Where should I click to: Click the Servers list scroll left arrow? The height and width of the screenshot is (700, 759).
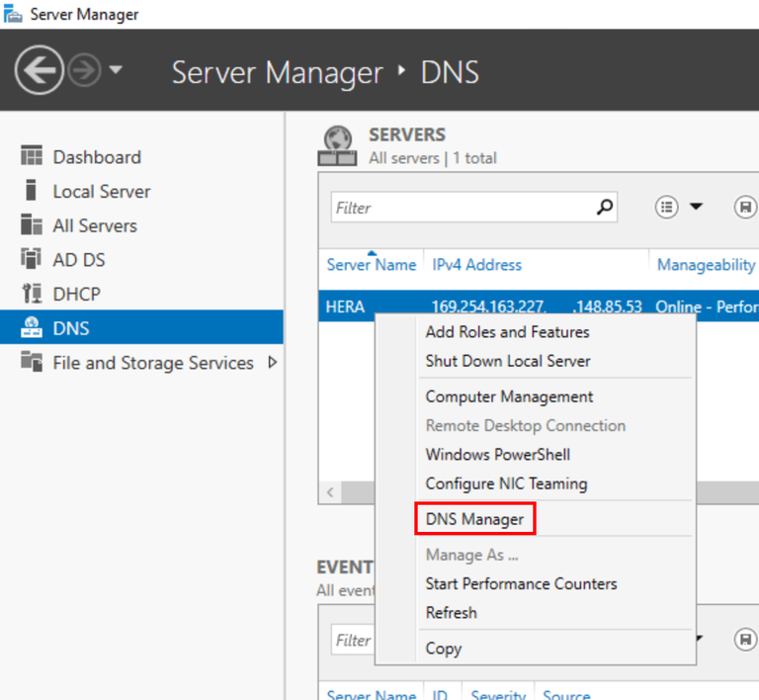click(331, 492)
